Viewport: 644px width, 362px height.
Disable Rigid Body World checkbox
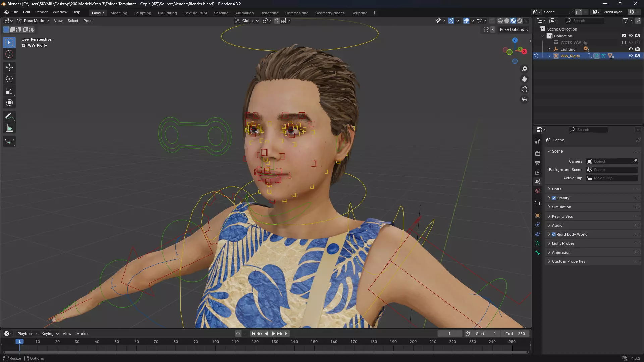tap(554, 234)
